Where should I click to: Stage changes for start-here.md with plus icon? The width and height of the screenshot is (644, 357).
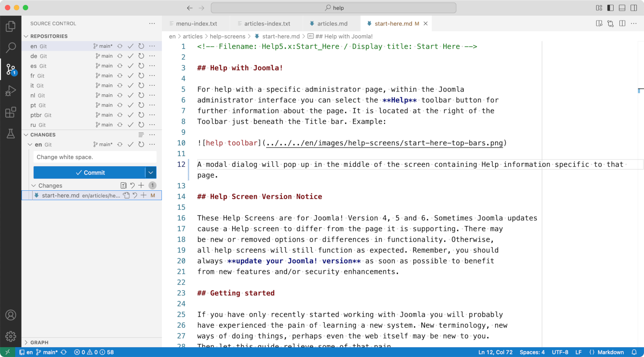coord(144,195)
